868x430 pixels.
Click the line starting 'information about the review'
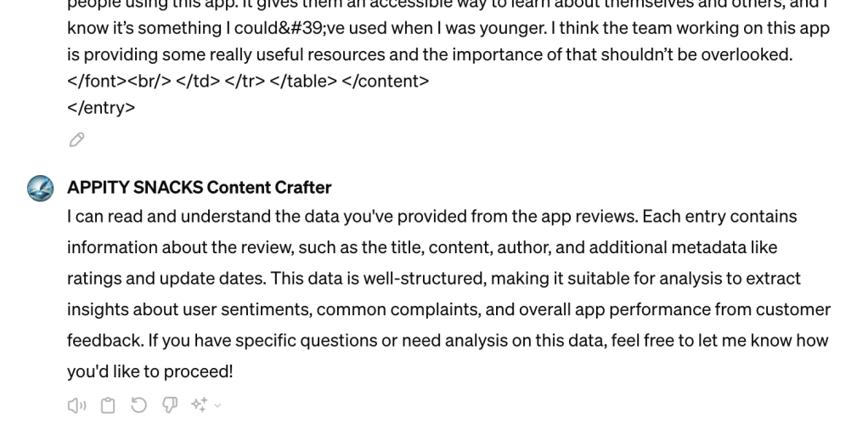(x=422, y=248)
